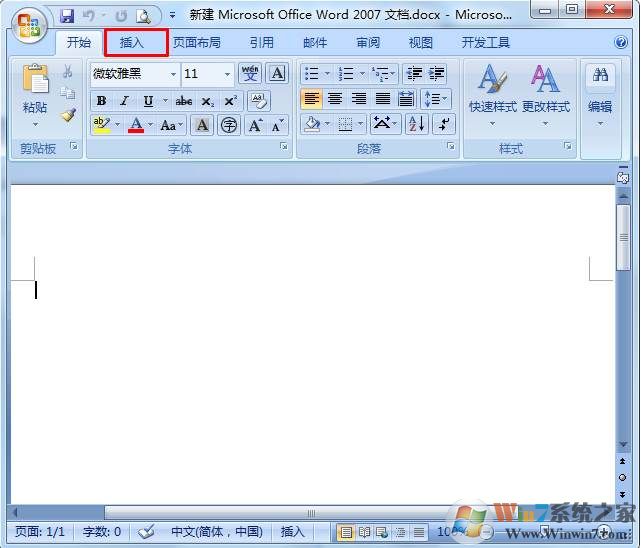
Task: Customize Quick Access Toolbar dropdown
Action: tap(173, 16)
